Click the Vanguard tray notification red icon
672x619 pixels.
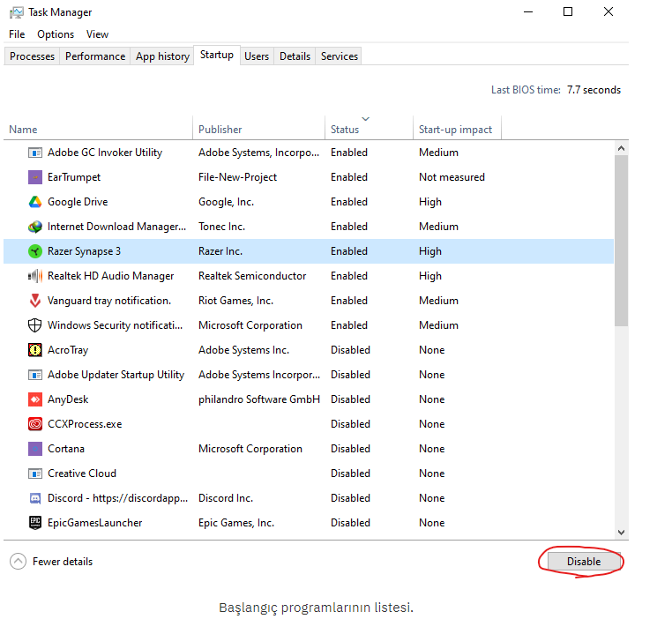(x=35, y=301)
